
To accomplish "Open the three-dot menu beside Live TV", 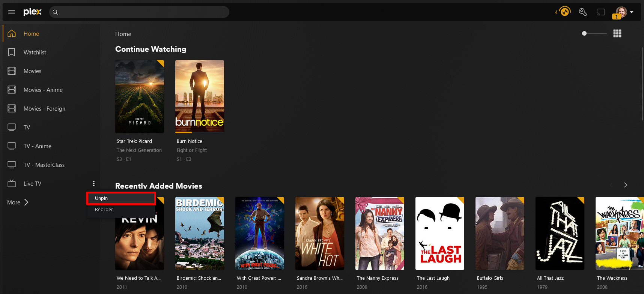I will 94,183.
